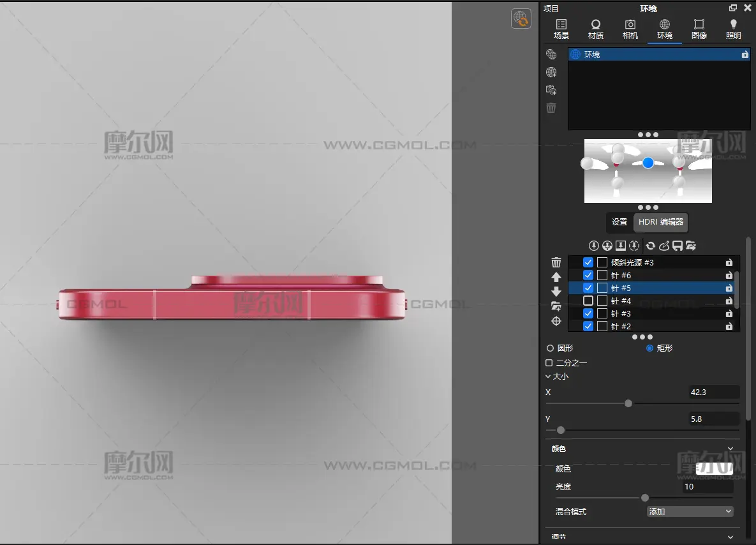Click the refresh HDRI arrows icon

[650, 246]
